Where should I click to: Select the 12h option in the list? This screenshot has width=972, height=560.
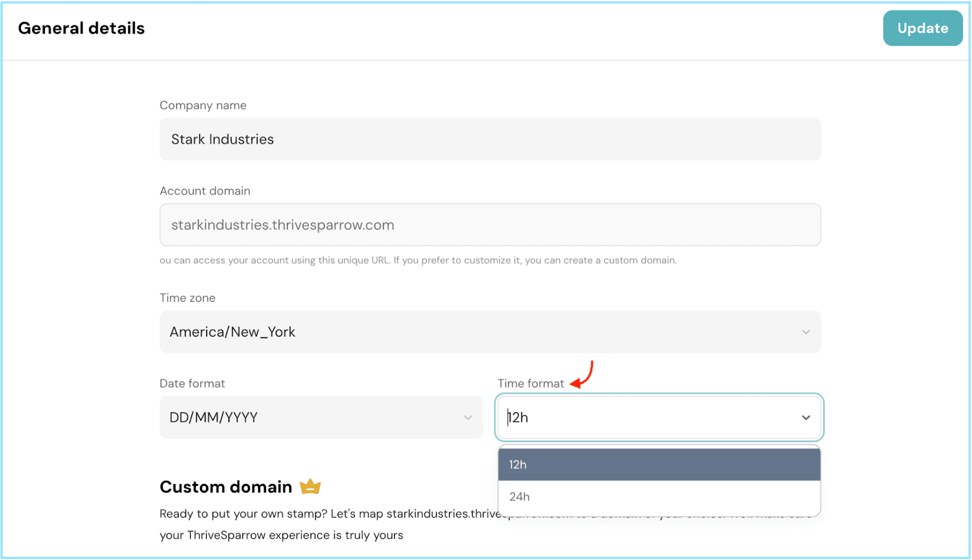coord(659,465)
